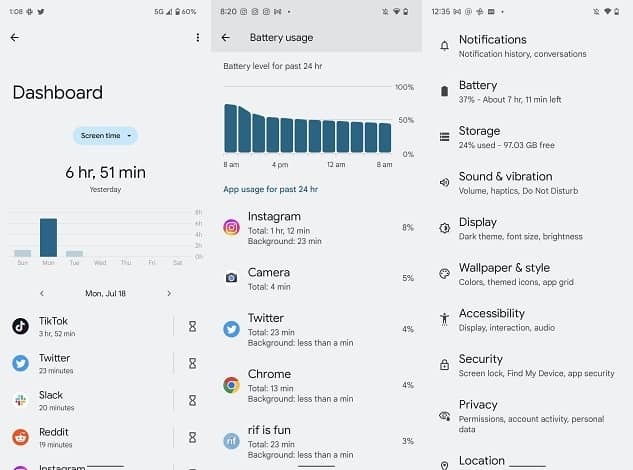Select the Tuesday bar in screen time chart

coord(74,254)
